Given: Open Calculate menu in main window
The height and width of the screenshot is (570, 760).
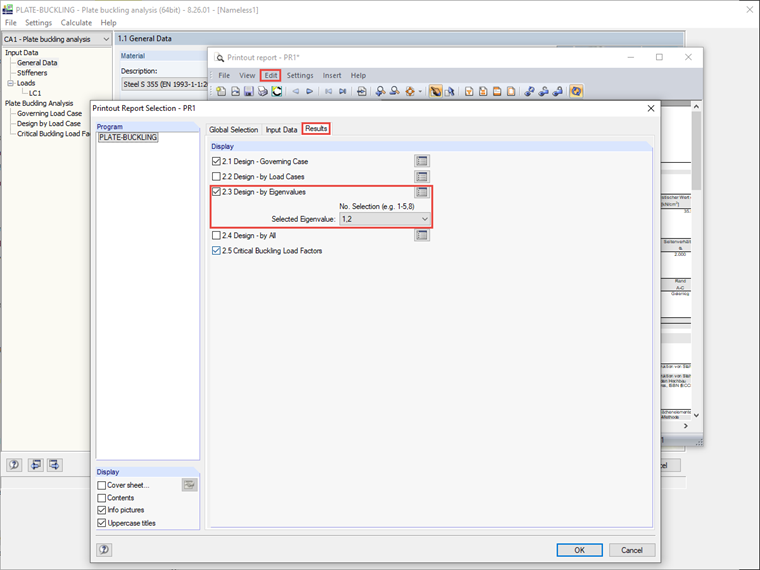Looking at the screenshot, I should coord(76,22).
